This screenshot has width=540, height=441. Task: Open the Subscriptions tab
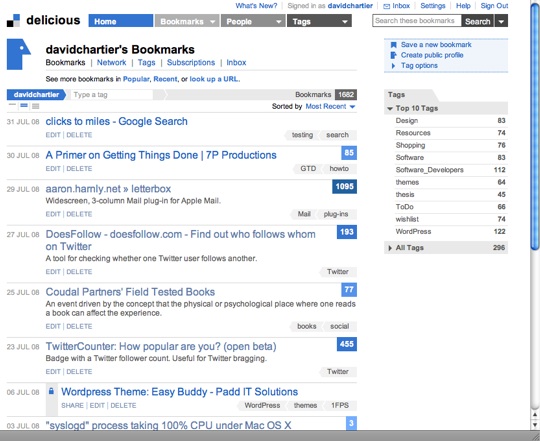[191, 63]
